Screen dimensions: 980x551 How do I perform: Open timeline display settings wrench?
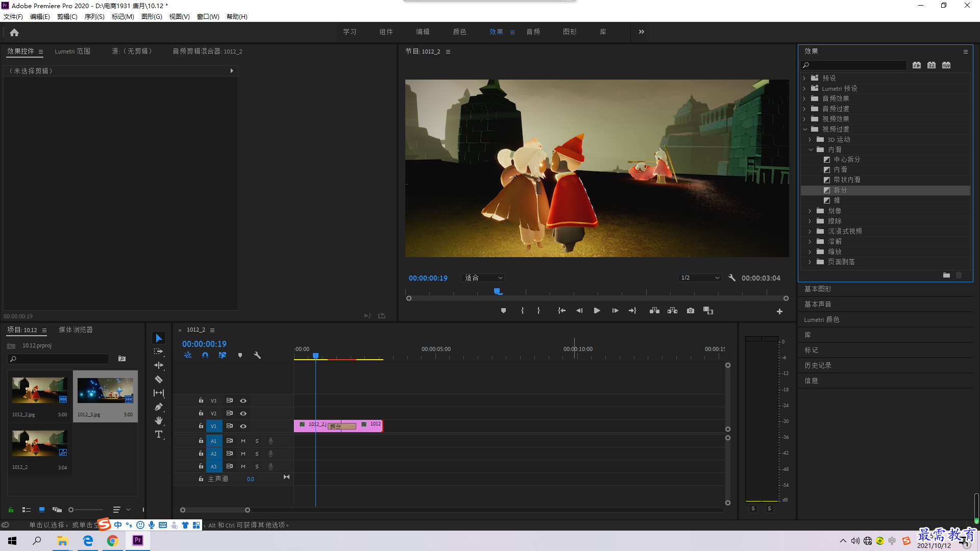click(x=257, y=355)
